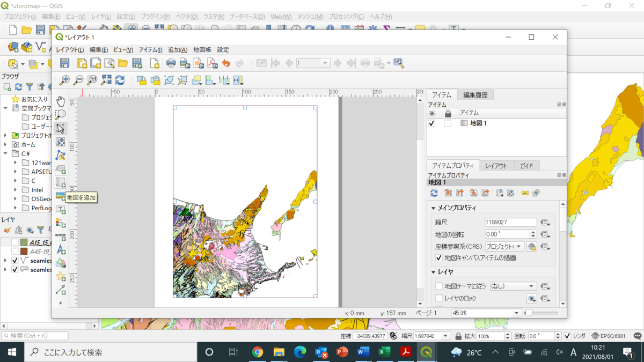Zoom to 100% with the 1:1 icon
This screenshot has width=644, height=362.
pyautogui.click(x=92, y=80)
